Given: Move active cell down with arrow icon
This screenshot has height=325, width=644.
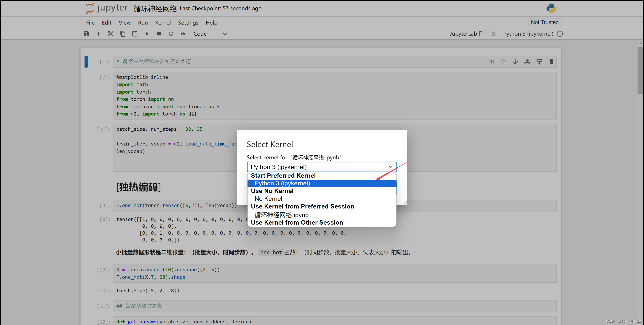Looking at the screenshot, I should tap(515, 62).
